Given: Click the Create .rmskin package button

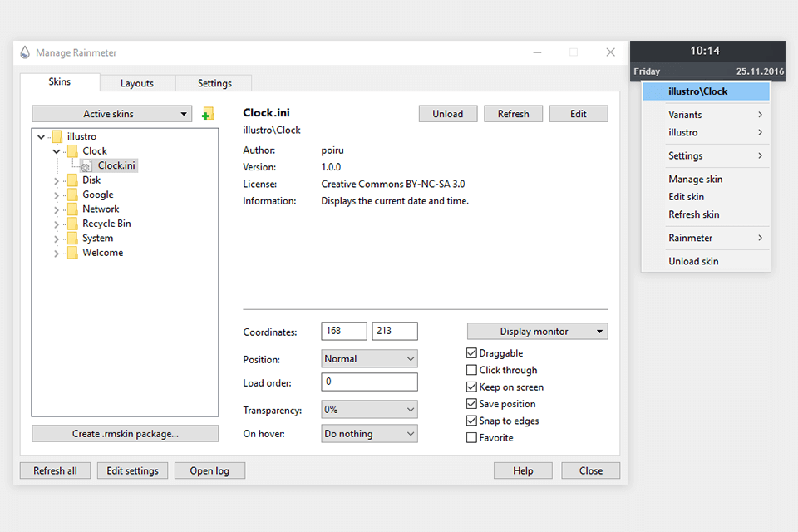Looking at the screenshot, I should point(125,434).
